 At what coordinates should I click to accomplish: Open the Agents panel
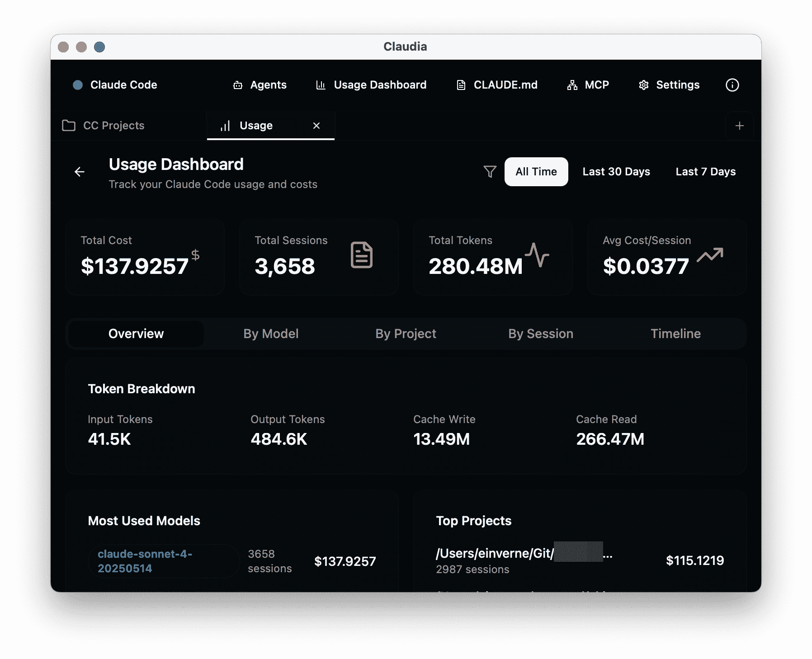coord(260,85)
